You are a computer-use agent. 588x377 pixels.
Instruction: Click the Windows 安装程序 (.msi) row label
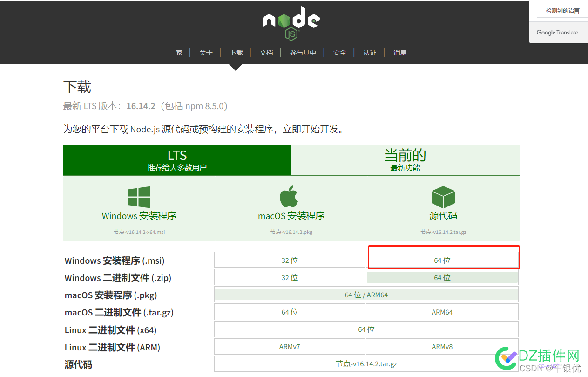click(115, 260)
